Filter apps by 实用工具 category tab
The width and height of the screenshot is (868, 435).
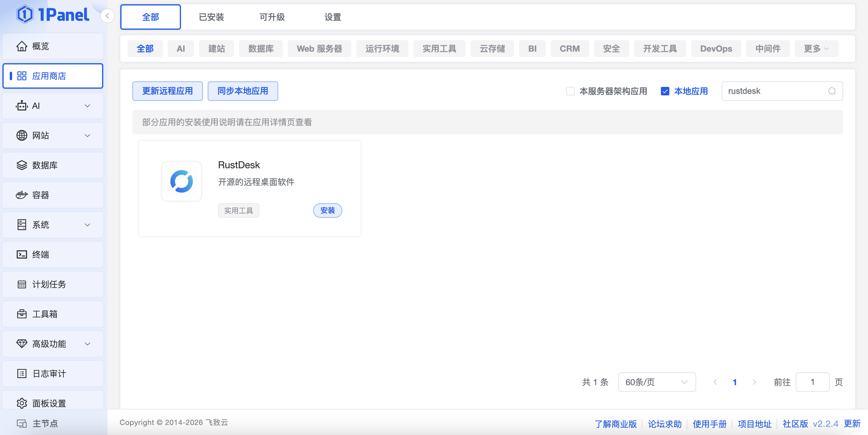[439, 49]
